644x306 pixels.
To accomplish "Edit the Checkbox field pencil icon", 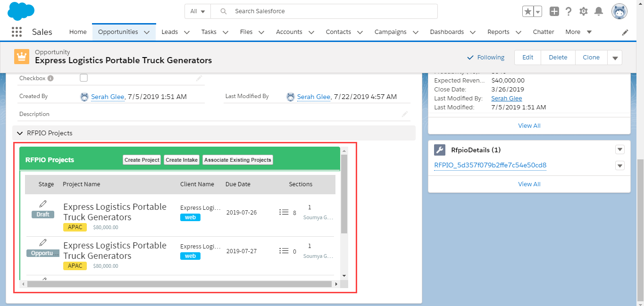I will point(200,78).
